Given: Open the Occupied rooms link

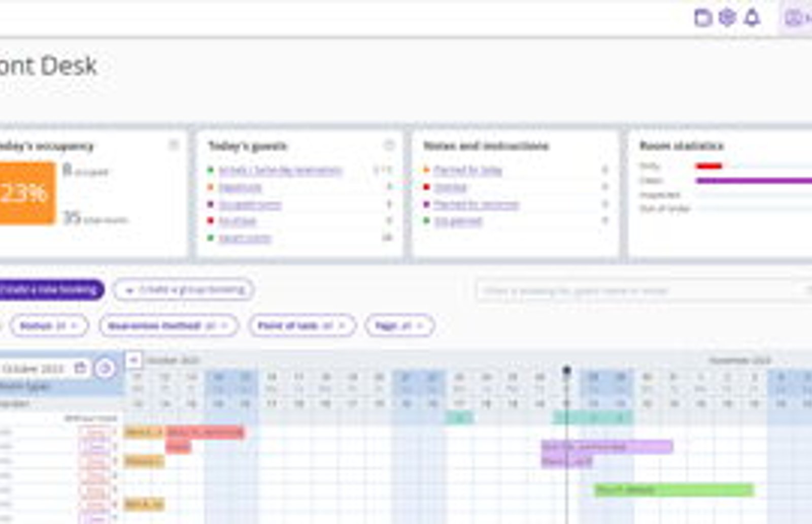Looking at the screenshot, I should (x=250, y=205).
